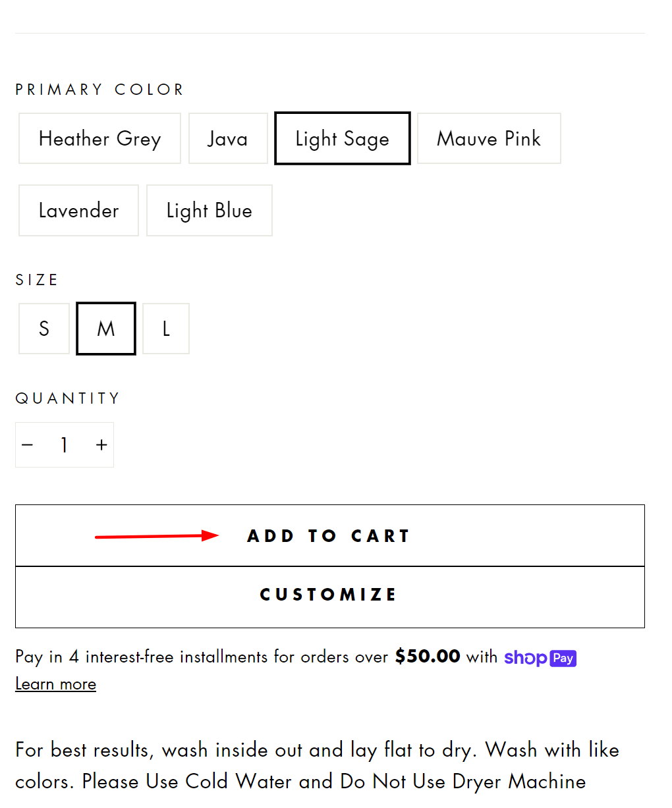Click the Size heading label
The height and width of the screenshot is (808, 672).
coord(37,280)
